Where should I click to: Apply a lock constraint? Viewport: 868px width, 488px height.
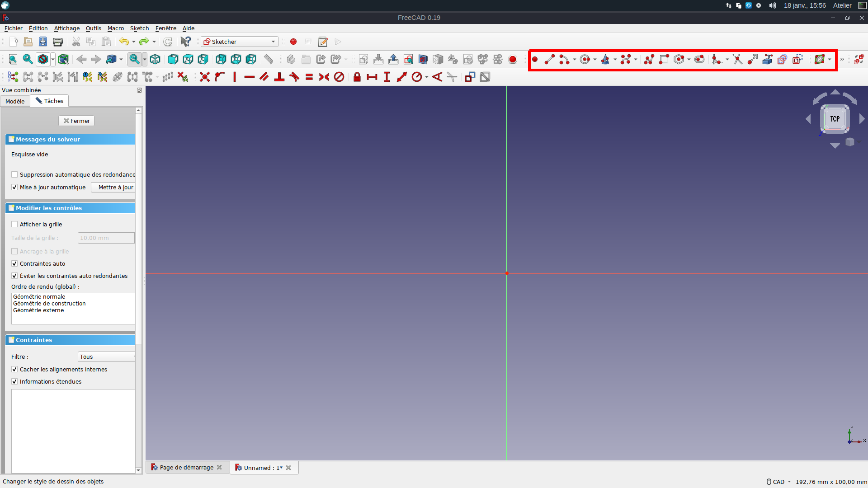tap(357, 77)
